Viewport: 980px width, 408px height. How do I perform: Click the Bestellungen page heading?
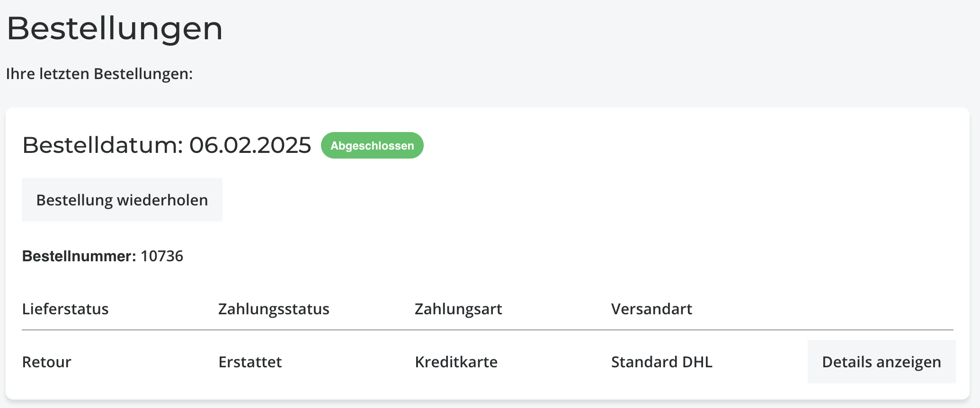pos(115,28)
